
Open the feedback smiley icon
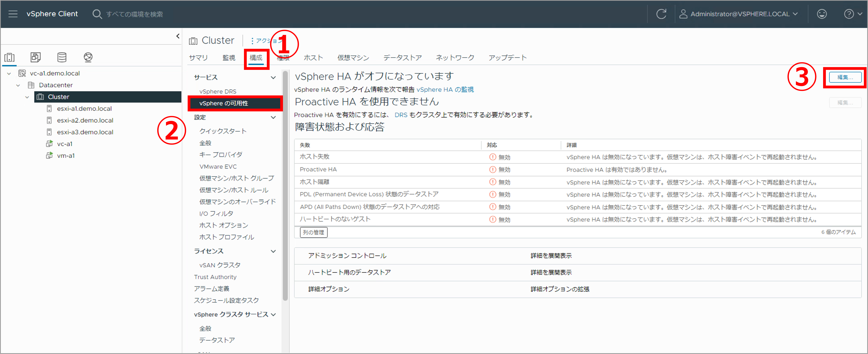click(x=822, y=14)
